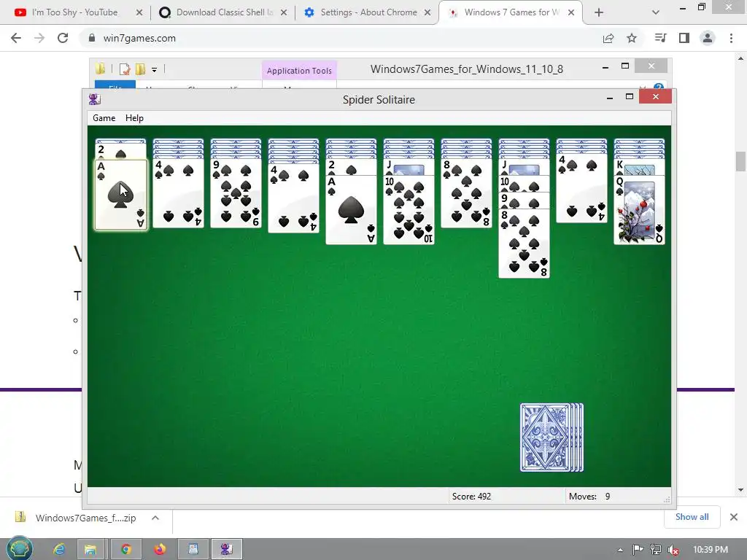Open the Spider Solitaire taskbar button
This screenshot has height=560, width=747.
(x=227, y=549)
